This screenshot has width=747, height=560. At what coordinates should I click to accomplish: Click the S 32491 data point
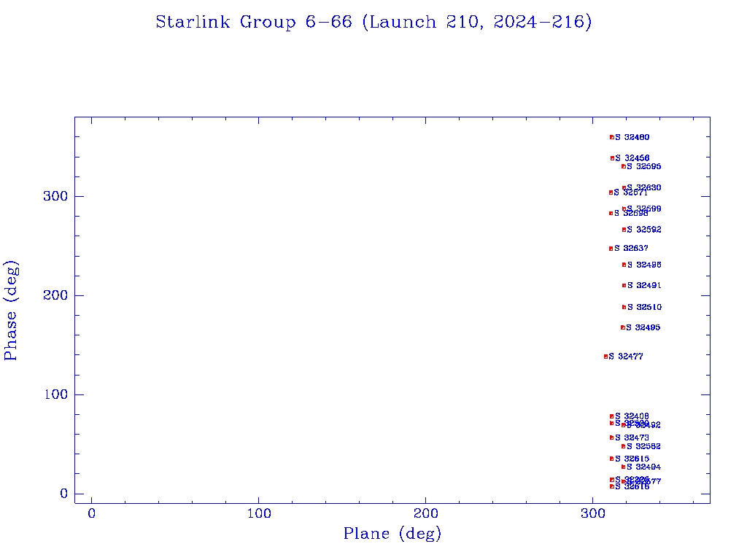(x=624, y=285)
